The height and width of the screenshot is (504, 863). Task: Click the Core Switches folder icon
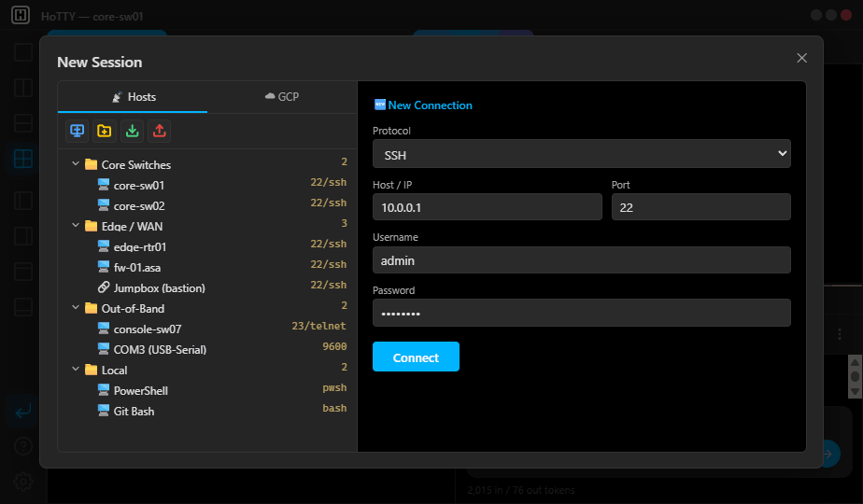[92, 164]
